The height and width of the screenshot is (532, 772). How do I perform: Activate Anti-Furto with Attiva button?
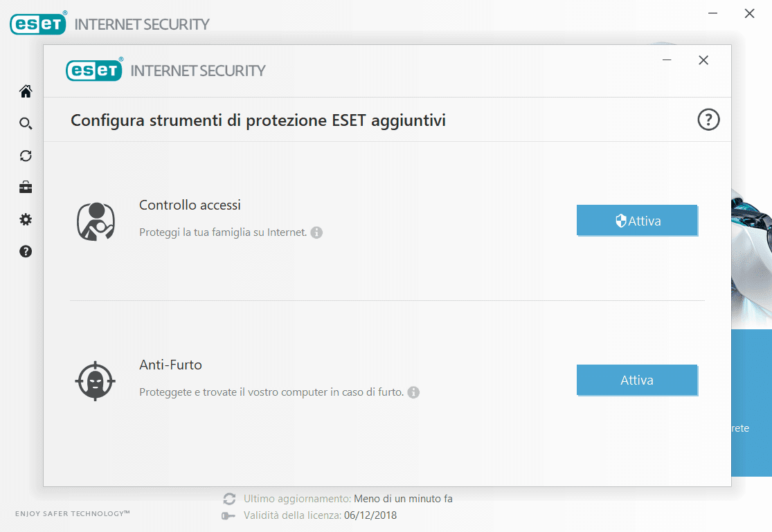[x=637, y=380]
